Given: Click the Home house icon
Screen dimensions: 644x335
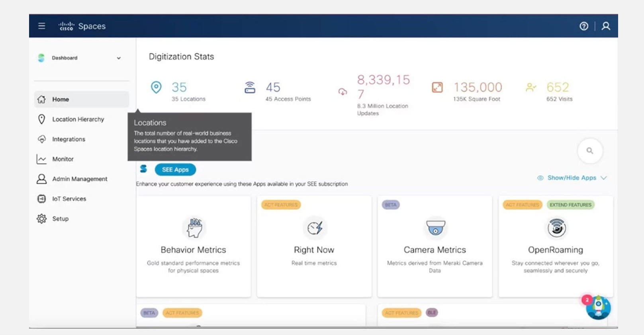Looking at the screenshot, I should 41,99.
